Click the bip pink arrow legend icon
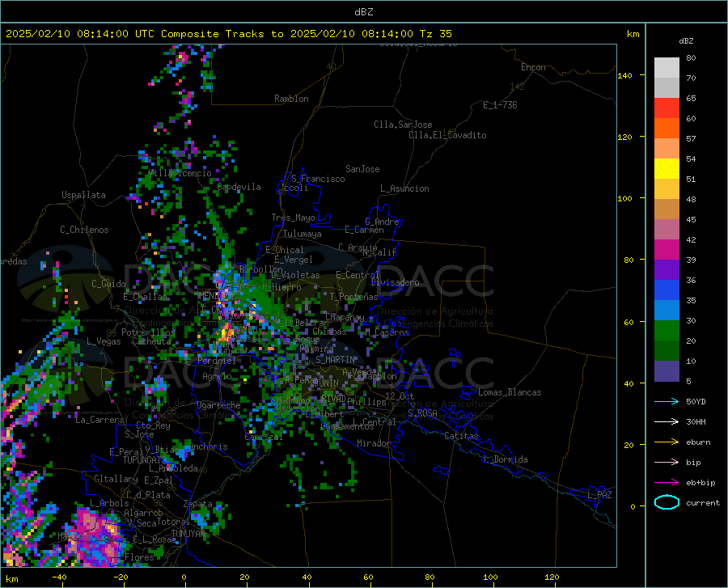The height and width of the screenshot is (588, 728). (x=667, y=462)
